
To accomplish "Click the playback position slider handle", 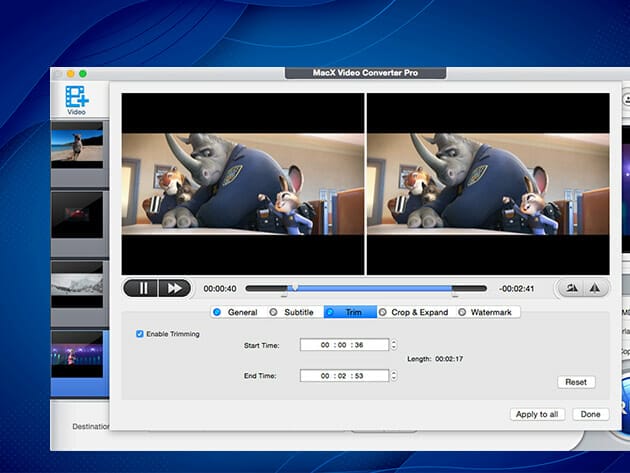I will pyautogui.click(x=295, y=288).
